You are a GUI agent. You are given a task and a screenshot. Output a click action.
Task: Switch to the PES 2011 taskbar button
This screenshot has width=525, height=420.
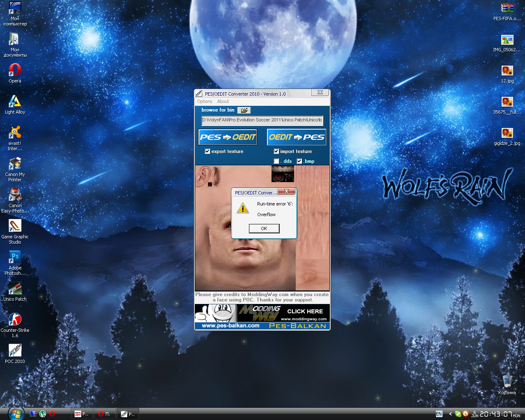click(x=82, y=414)
